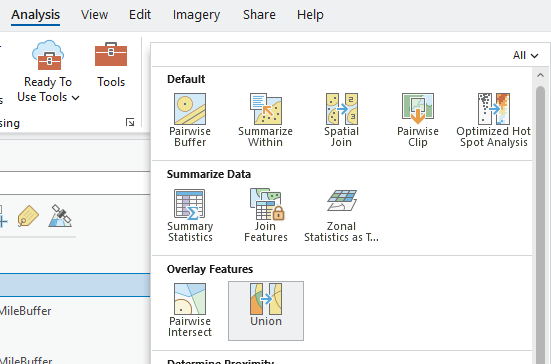Screen dimensions: 551x364
Task: Switch to the Help ribbon tab
Action: (310, 15)
